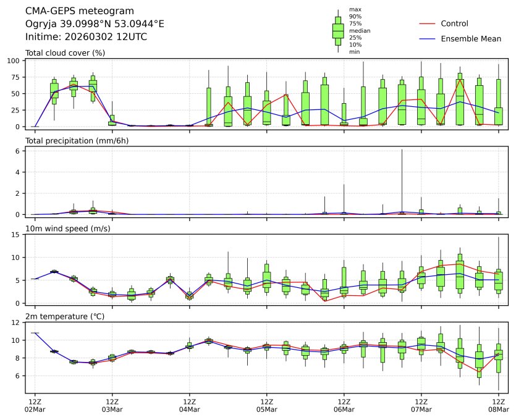Select the Total cloud cover panel title

[x=65, y=52]
